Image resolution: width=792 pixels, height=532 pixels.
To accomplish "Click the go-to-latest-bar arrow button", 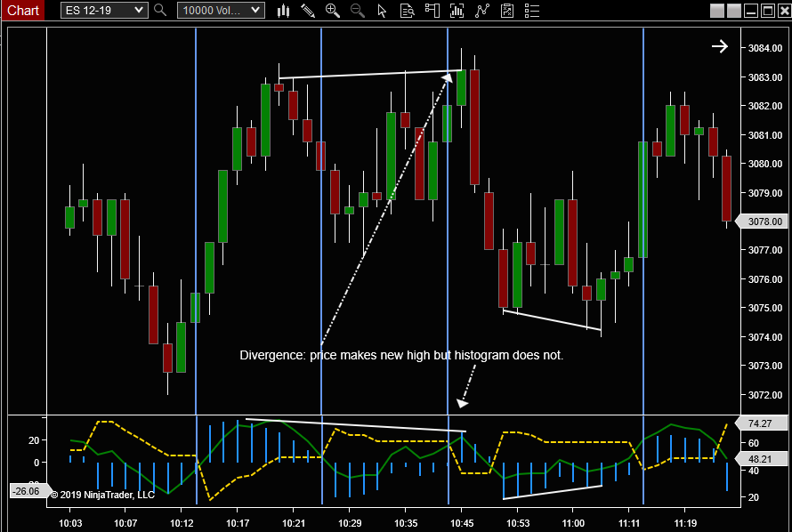I will [720, 46].
